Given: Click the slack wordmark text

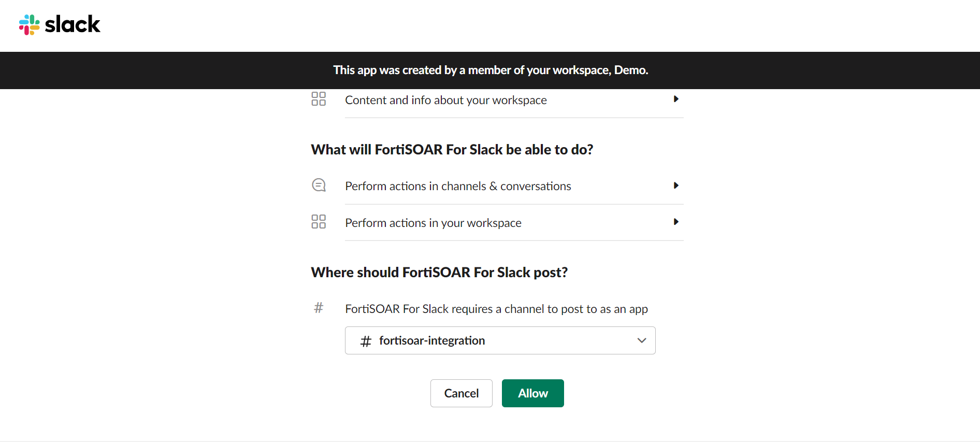Looking at the screenshot, I should pos(73,24).
